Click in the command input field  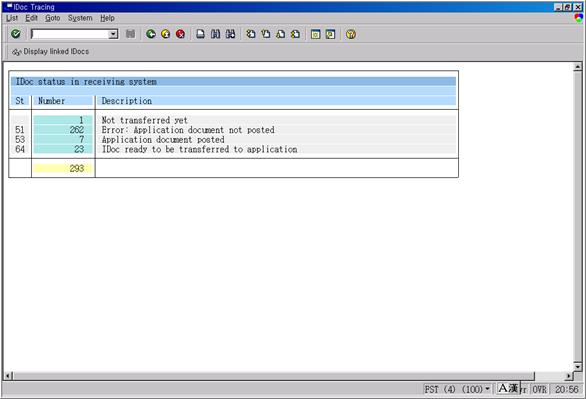tap(70, 34)
